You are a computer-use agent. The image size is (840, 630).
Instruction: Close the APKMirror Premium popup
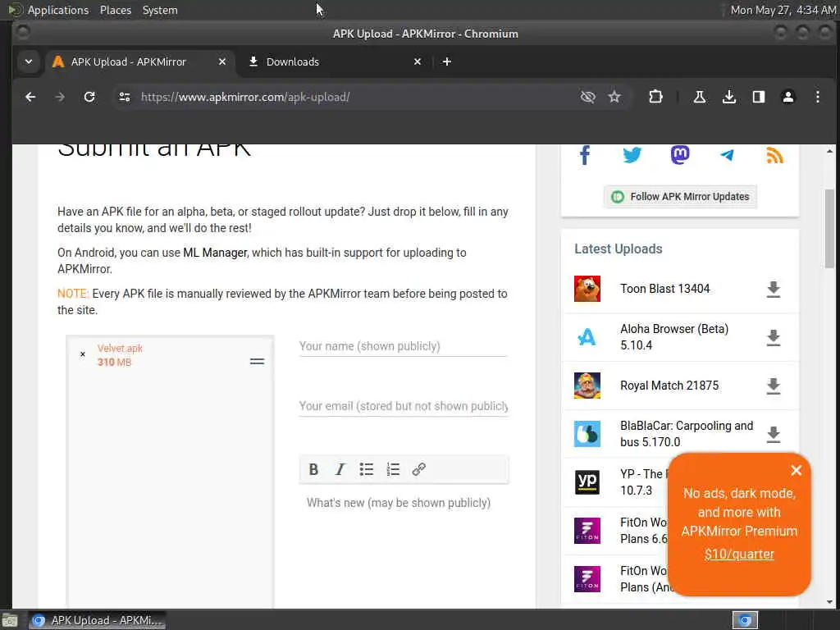796,470
